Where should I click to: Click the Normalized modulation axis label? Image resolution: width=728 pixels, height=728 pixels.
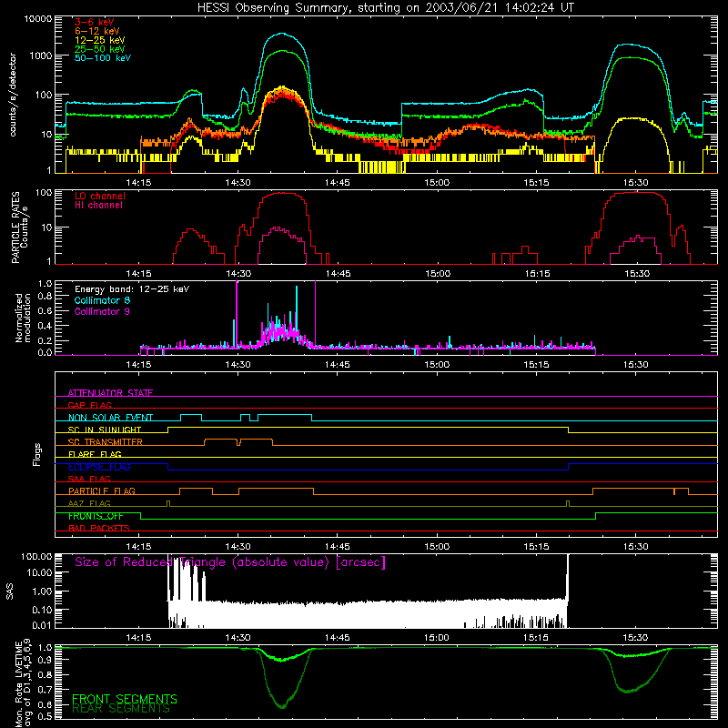click(23, 318)
